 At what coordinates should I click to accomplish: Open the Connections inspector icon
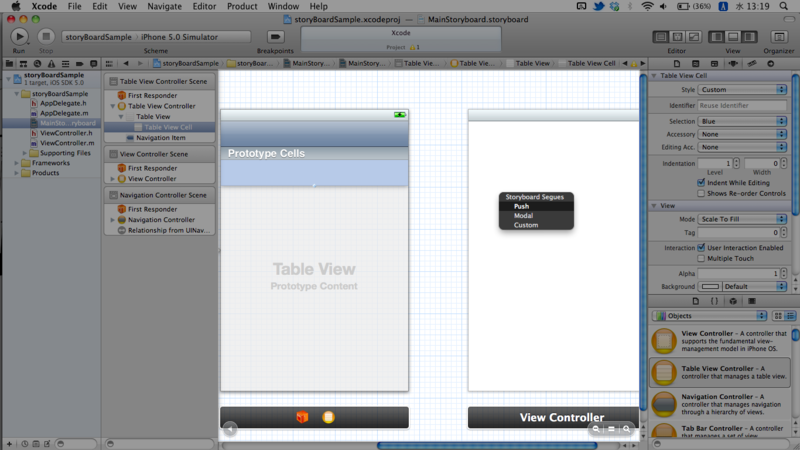tap(770, 64)
